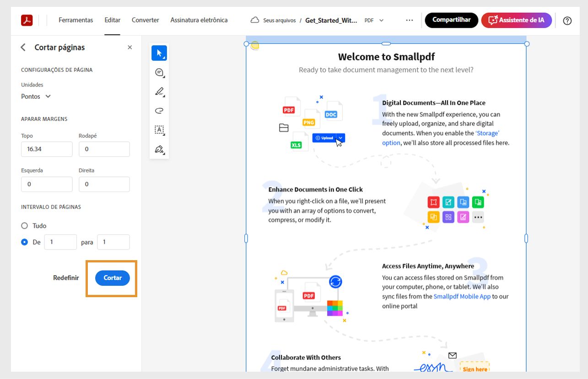Close the Cortar páginas panel
Viewport: 588px width, 379px height.
[x=129, y=48]
